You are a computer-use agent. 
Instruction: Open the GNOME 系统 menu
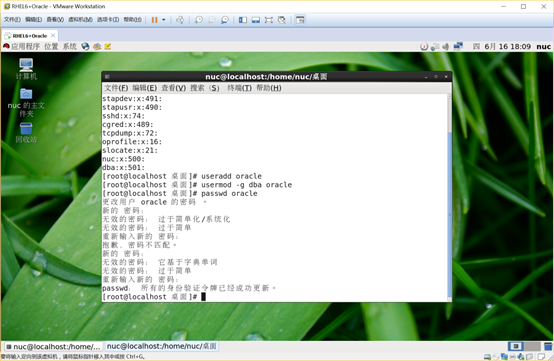pyautogui.click(x=70, y=47)
